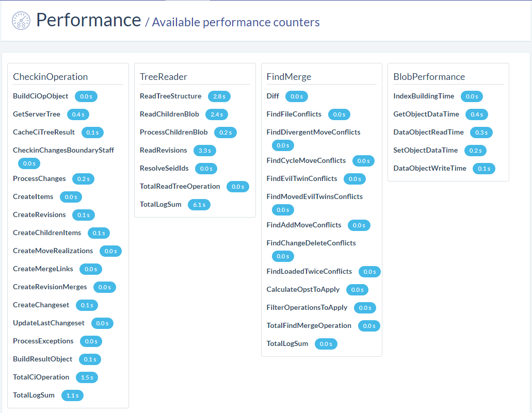Click the 3.3 s badge next to ReadRevisions

click(x=204, y=151)
